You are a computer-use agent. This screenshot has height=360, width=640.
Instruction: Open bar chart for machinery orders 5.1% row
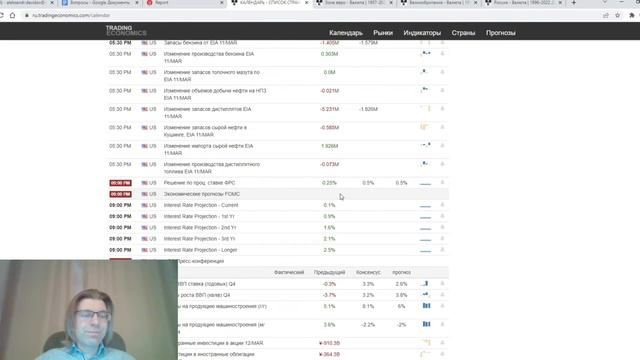pyautogui.click(x=426, y=306)
